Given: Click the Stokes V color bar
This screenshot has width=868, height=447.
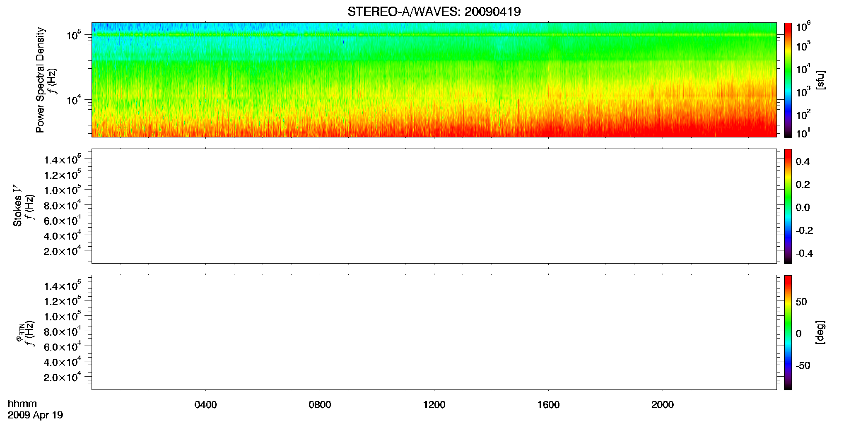Looking at the screenshot, I should coord(788,206).
